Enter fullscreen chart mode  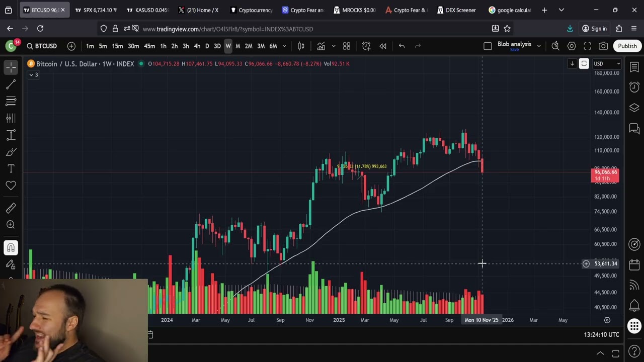click(x=587, y=46)
